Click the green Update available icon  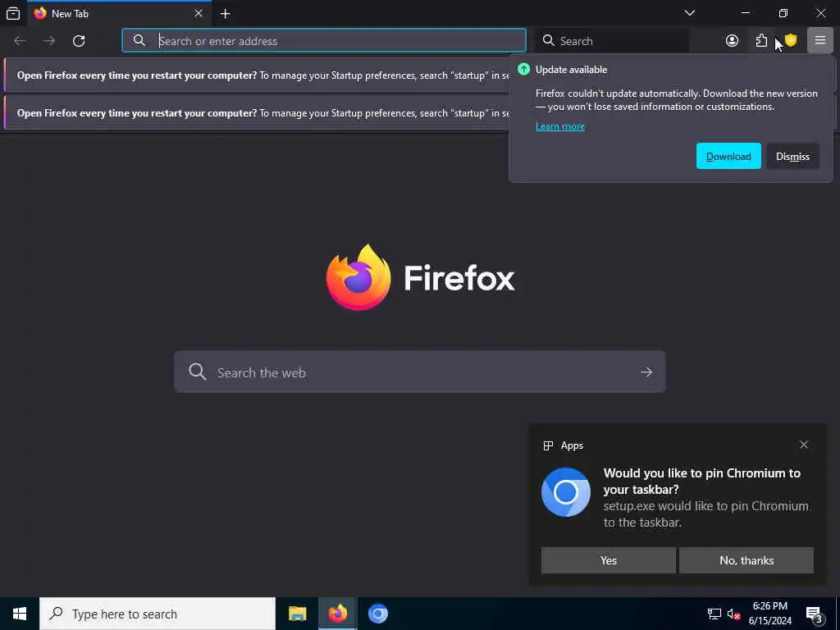[x=524, y=69]
